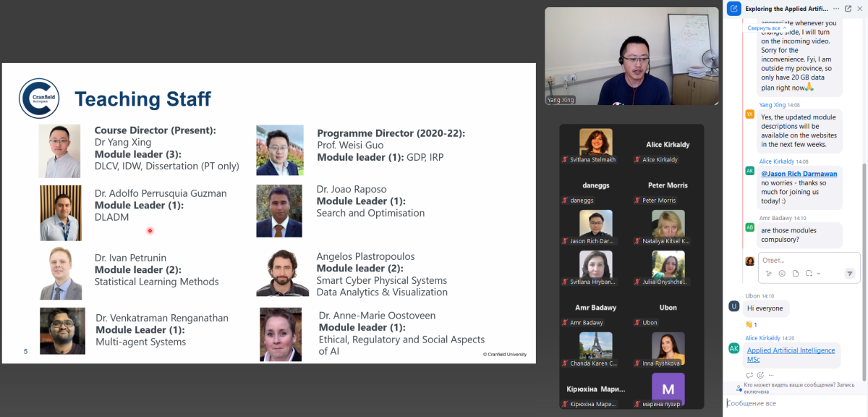Select Inna Ryshkova's participant thumbnail
This screenshot has width=868, height=417.
668,348
